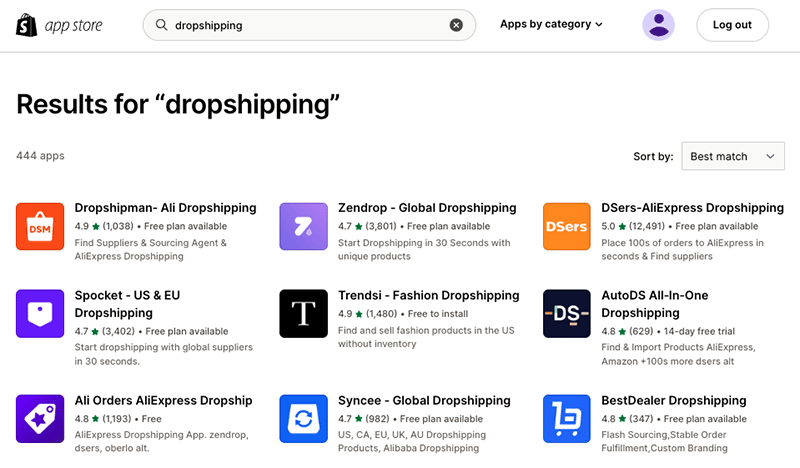Open Trendsi - Fashion Dropshipping title link
The height and width of the screenshot is (468, 800).
coord(429,295)
